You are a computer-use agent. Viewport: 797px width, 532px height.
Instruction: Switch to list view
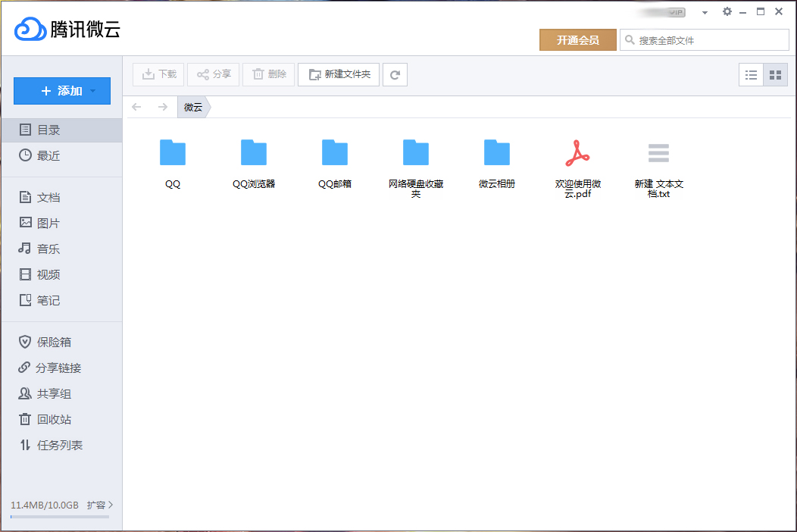(x=751, y=74)
